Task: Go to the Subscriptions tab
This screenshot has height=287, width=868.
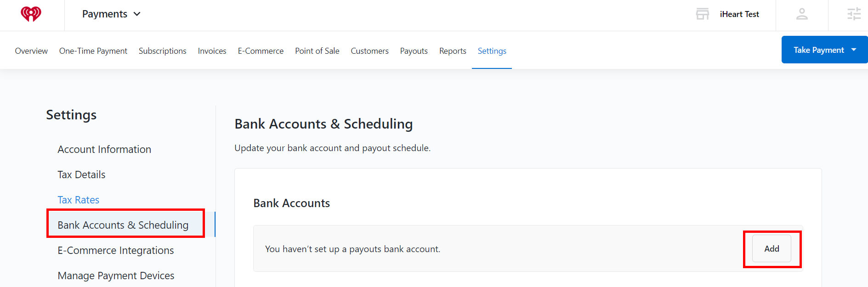Action: pos(163,51)
